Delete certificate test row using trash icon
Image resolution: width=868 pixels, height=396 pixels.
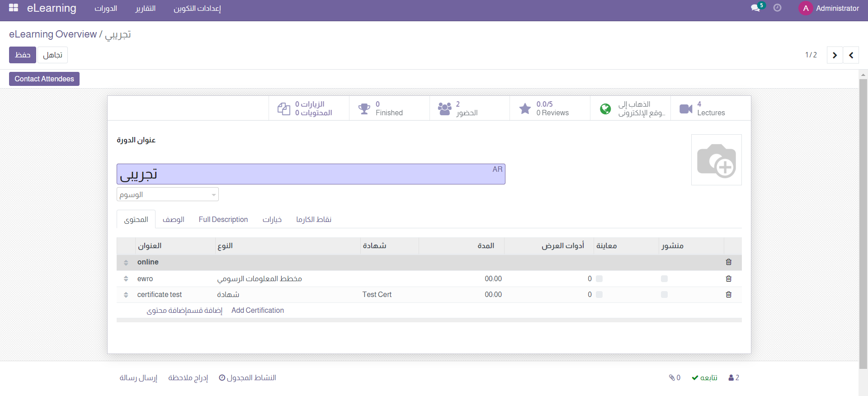point(728,295)
